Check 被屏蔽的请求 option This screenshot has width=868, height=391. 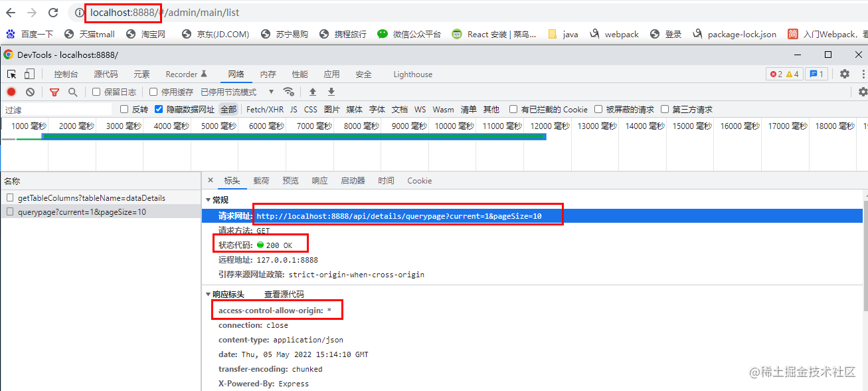598,109
